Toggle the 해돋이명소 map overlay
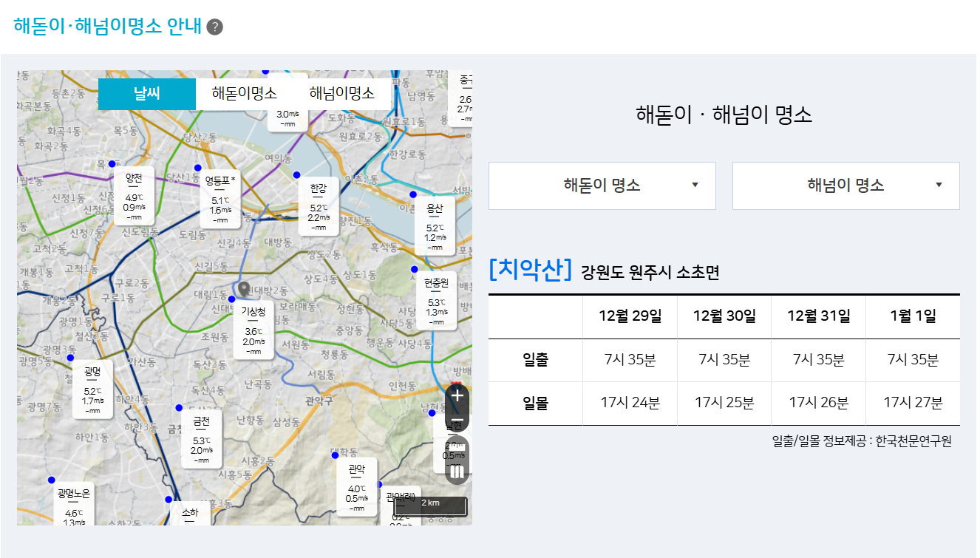The height and width of the screenshot is (558, 980). pyautogui.click(x=245, y=94)
